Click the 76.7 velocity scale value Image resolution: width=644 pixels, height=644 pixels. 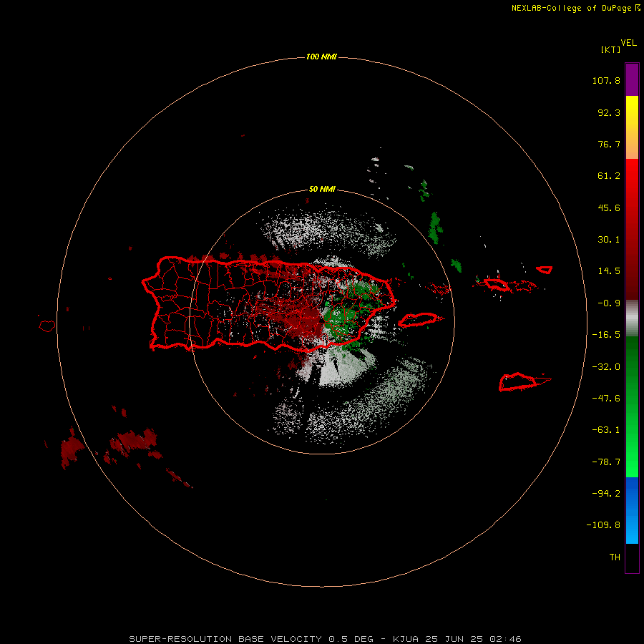[609, 144]
